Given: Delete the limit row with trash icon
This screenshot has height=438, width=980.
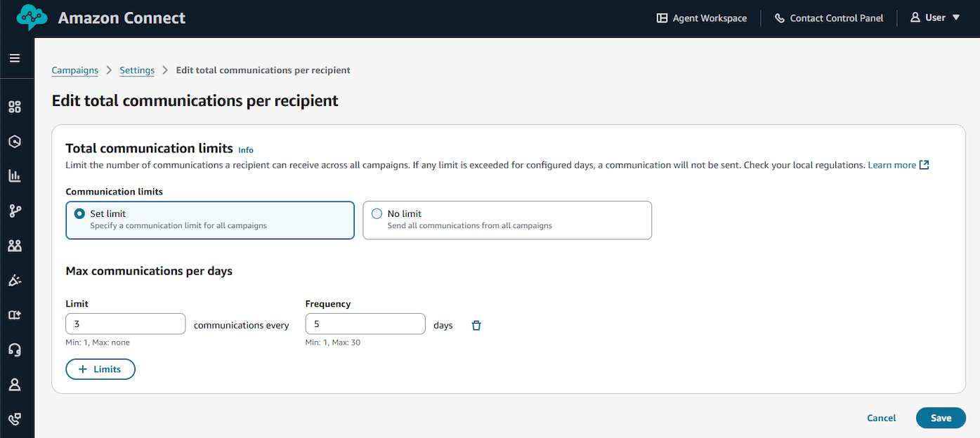Looking at the screenshot, I should point(476,325).
